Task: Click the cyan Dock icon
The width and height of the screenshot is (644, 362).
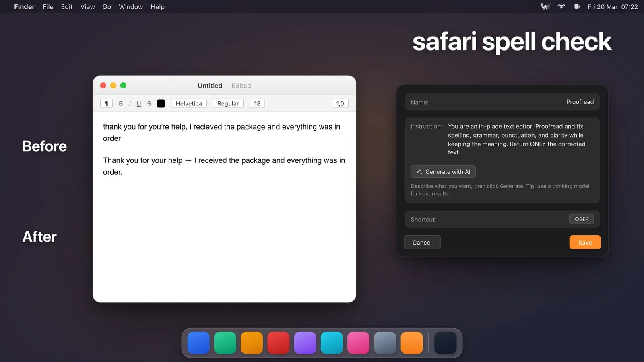Action: 332,343
